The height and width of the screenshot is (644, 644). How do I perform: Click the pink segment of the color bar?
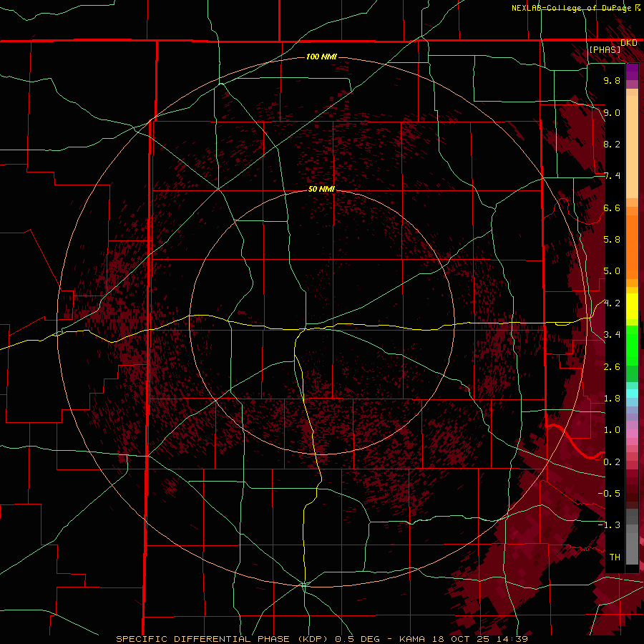coord(632,434)
